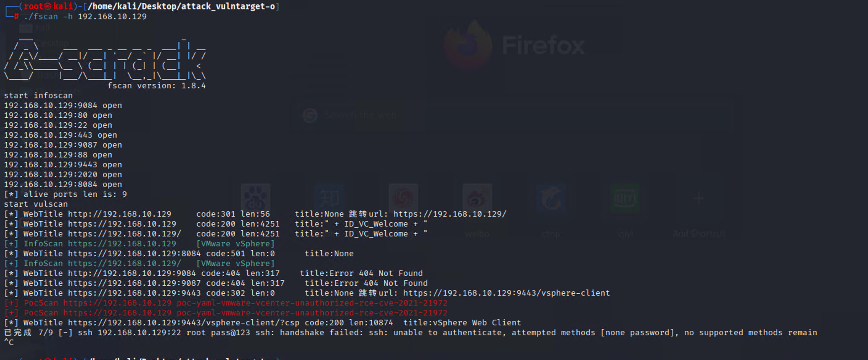This screenshot has width=868, height=360.
Task: Click the faint Search the web field
Action: point(361,116)
